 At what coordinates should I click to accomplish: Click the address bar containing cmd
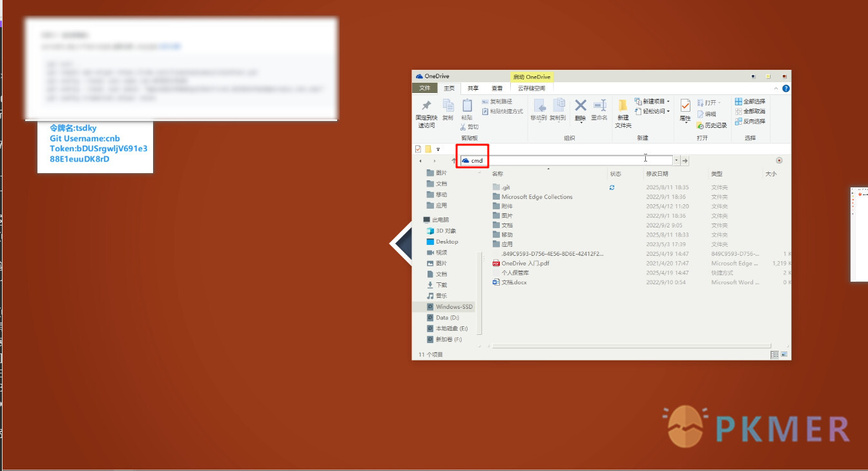[x=566, y=160]
